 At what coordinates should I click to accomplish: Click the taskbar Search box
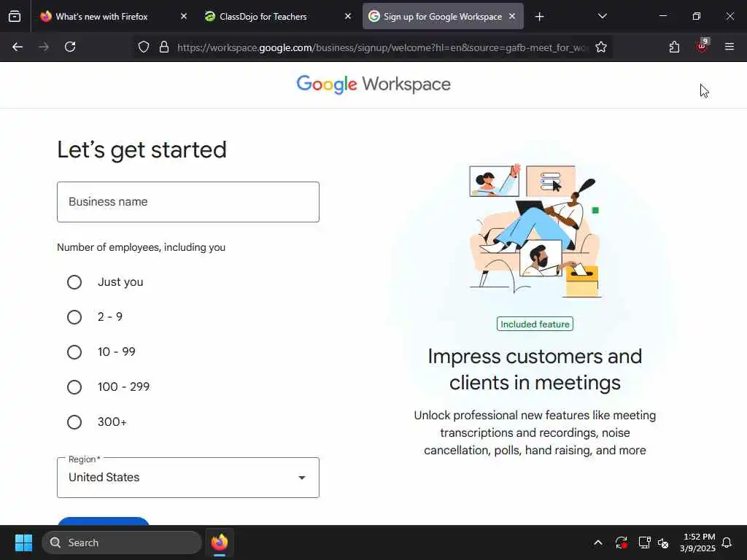[x=122, y=542]
